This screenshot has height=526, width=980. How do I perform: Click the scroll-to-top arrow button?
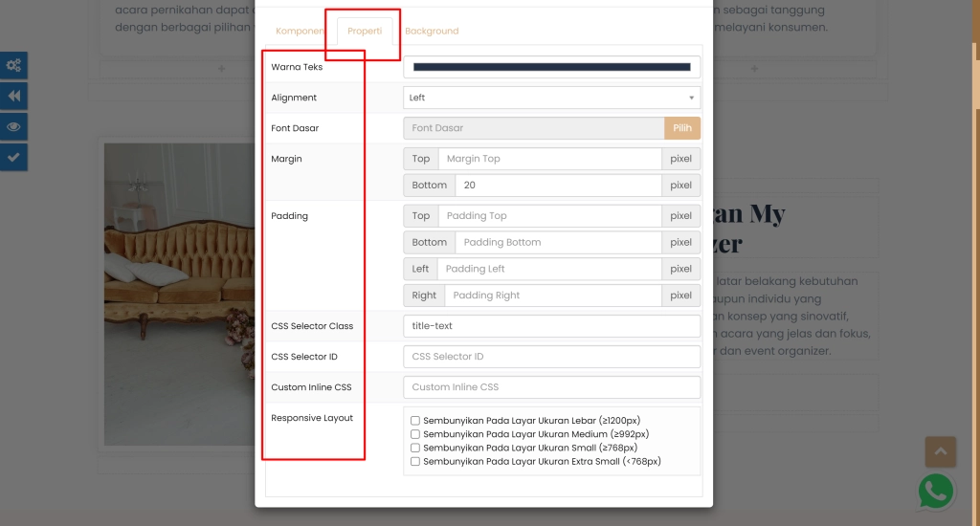[940, 451]
